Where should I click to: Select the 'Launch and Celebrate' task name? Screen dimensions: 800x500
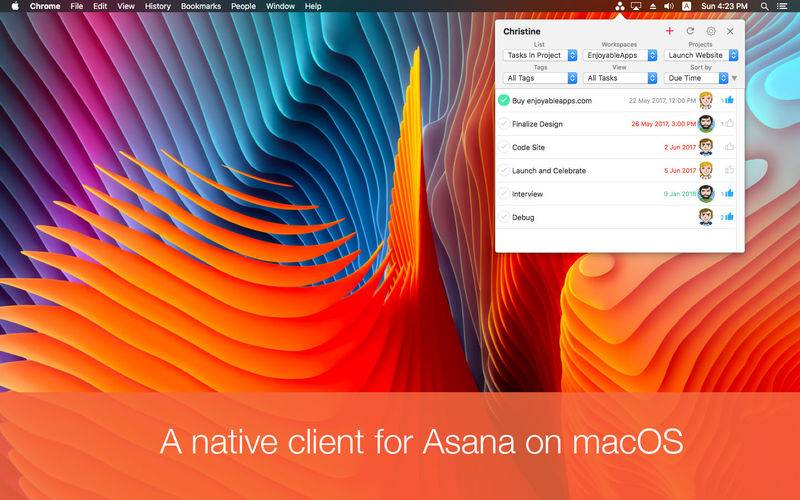[549, 170]
